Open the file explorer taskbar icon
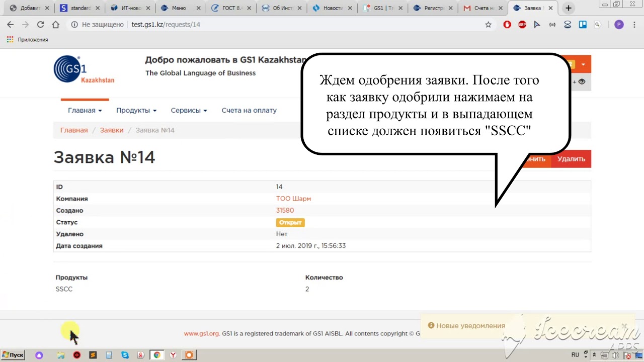 coord(60,355)
